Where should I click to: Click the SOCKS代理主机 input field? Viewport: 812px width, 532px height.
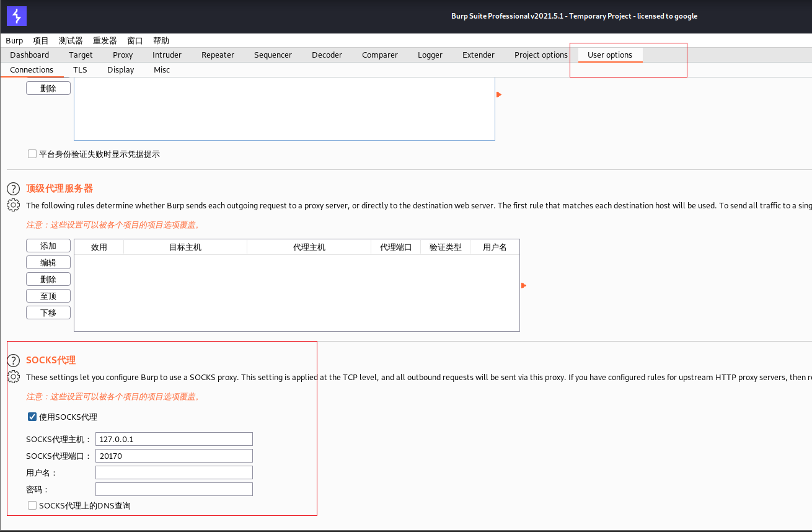click(x=174, y=439)
